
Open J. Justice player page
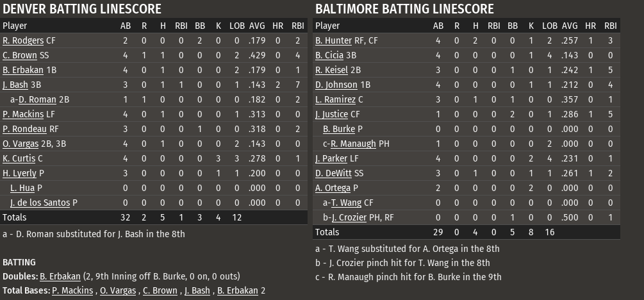(331, 114)
